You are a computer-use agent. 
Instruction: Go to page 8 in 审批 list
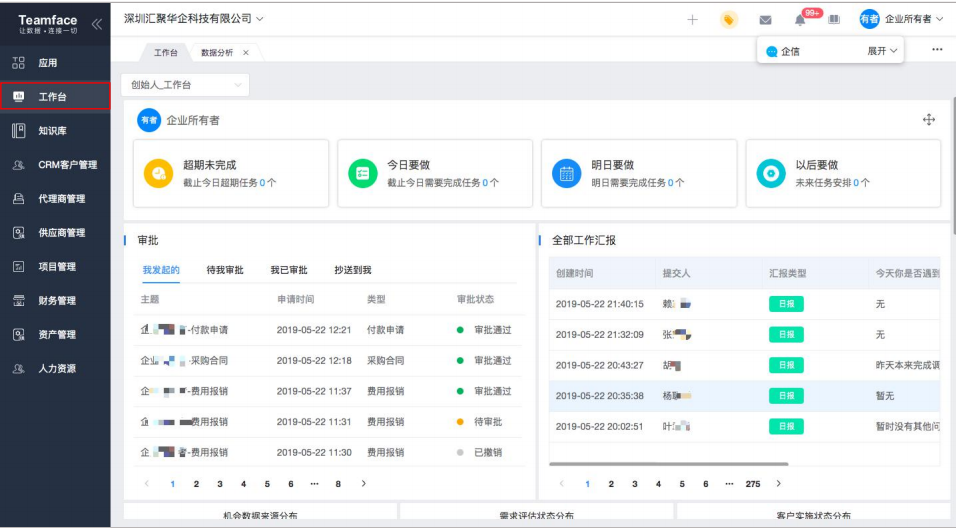338,483
